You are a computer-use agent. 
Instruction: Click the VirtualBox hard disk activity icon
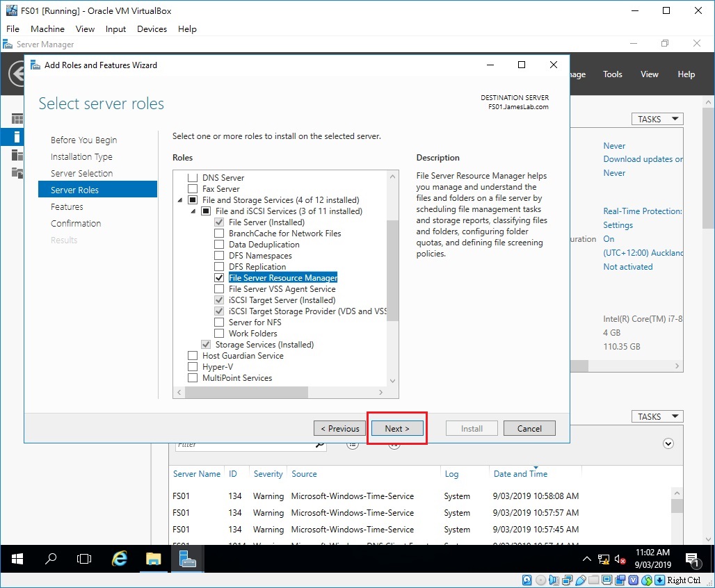coord(527,580)
